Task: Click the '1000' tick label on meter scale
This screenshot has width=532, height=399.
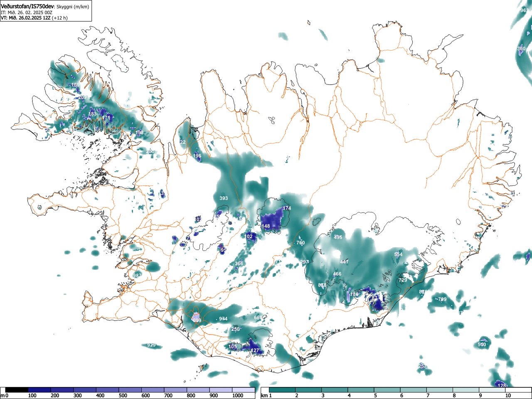Action: (237, 396)
